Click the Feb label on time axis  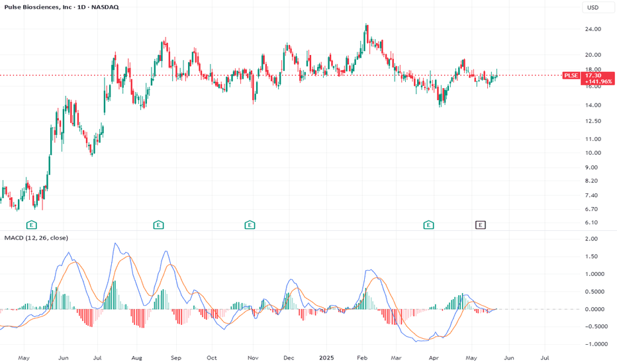pos(362,358)
